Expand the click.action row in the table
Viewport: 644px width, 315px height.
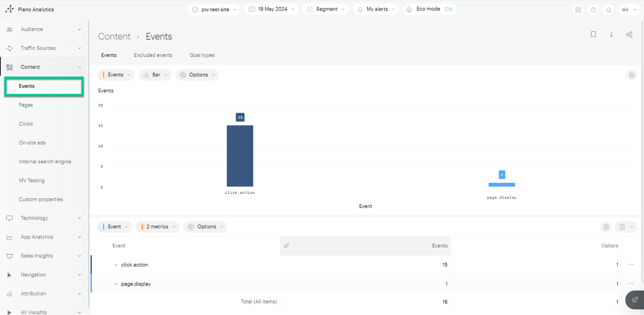click(116, 265)
